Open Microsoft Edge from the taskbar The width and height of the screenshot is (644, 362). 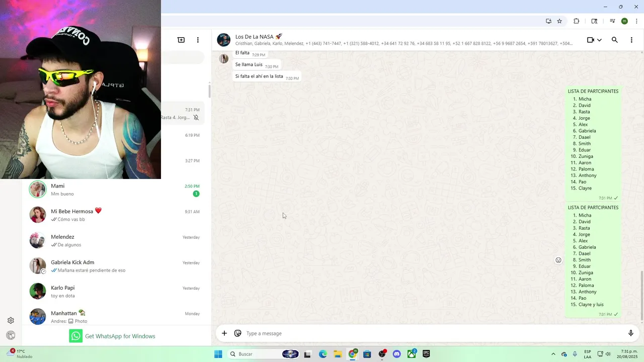pos(323,354)
